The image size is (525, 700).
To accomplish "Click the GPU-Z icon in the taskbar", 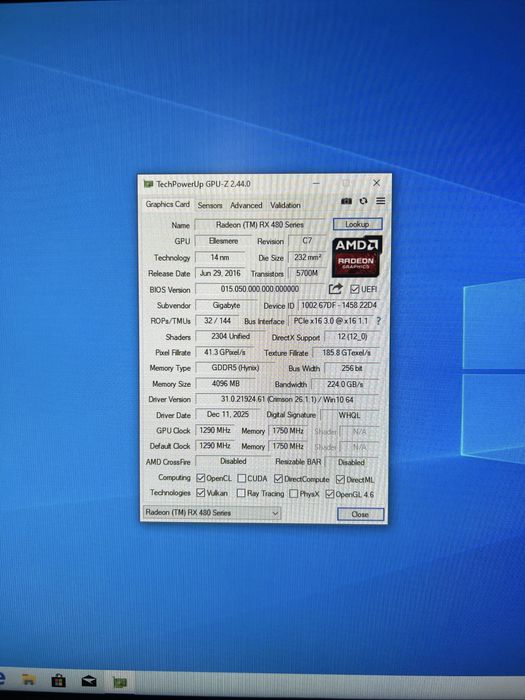I will [119, 682].
